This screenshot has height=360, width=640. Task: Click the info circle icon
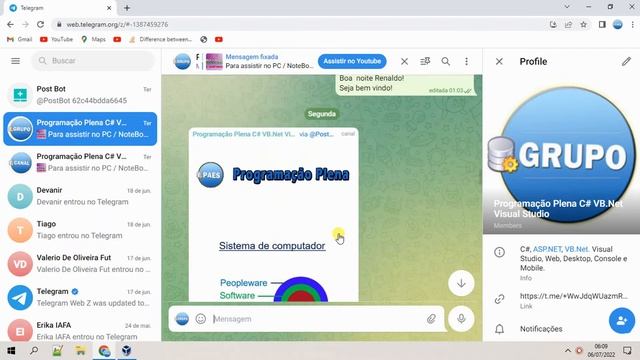tap(500, 252)
